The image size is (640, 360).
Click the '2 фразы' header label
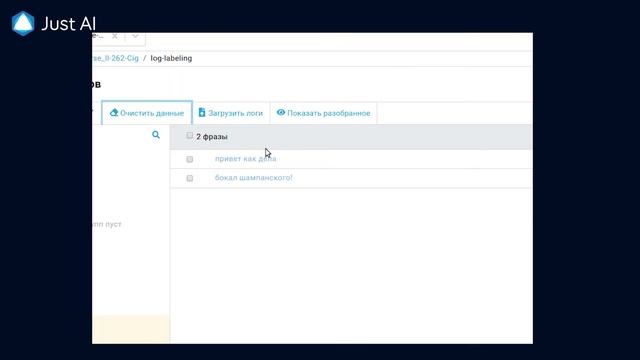211,137
